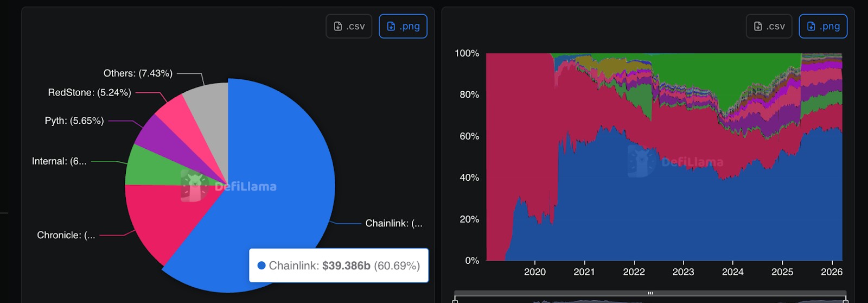
Task: Click the Chainlink tooltip value $39.386b
Action: 346,266
